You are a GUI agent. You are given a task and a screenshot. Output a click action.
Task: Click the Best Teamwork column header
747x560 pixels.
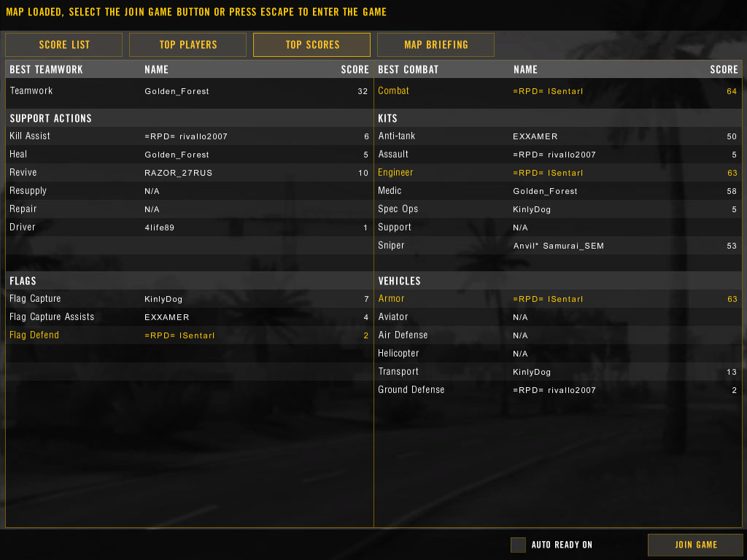[x=47, y=69]
